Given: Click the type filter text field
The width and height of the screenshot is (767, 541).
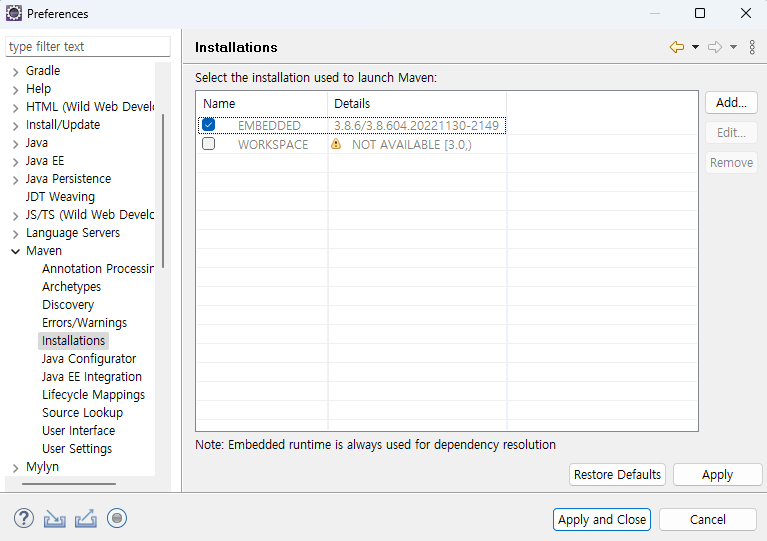Looking at the screenshot, I should click(88, 46).
